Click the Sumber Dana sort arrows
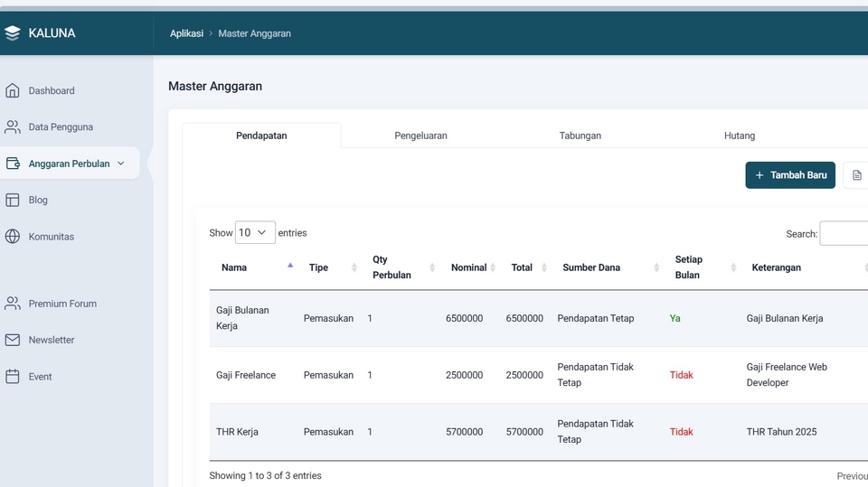This screenshot has height=487, width=868. 656,267
